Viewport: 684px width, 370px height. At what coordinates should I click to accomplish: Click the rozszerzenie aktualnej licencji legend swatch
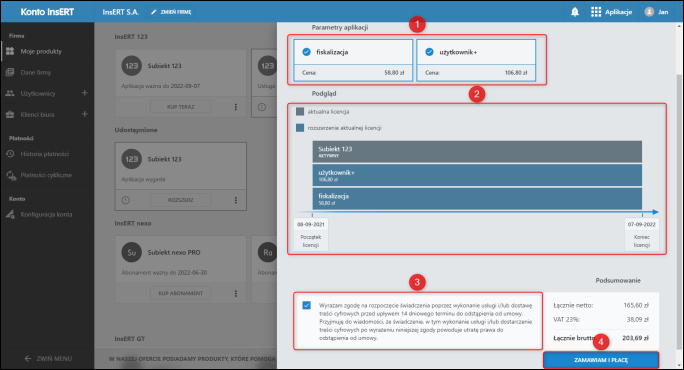click(x=300, y=128)
